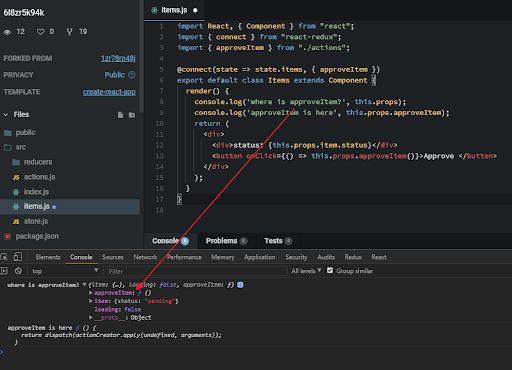The height and width of the screenshot is (370, 512).
Task: Click the sandbox Console tab count badge
Action: tap(185, 241)
